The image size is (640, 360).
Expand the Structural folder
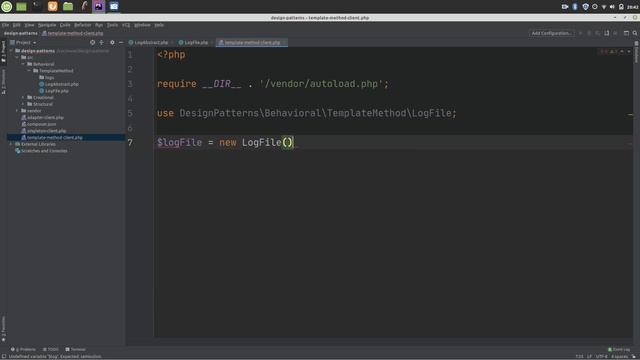(x=23, y=104)
